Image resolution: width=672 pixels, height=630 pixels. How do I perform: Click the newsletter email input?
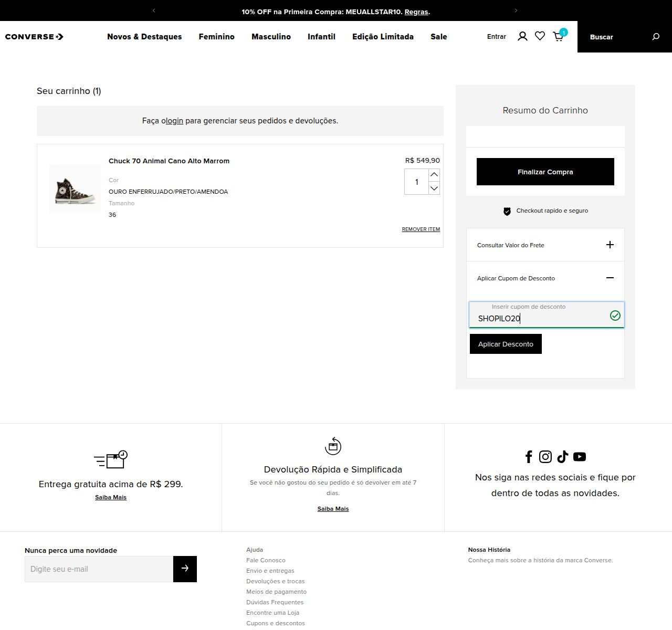(x=99, y=569)
